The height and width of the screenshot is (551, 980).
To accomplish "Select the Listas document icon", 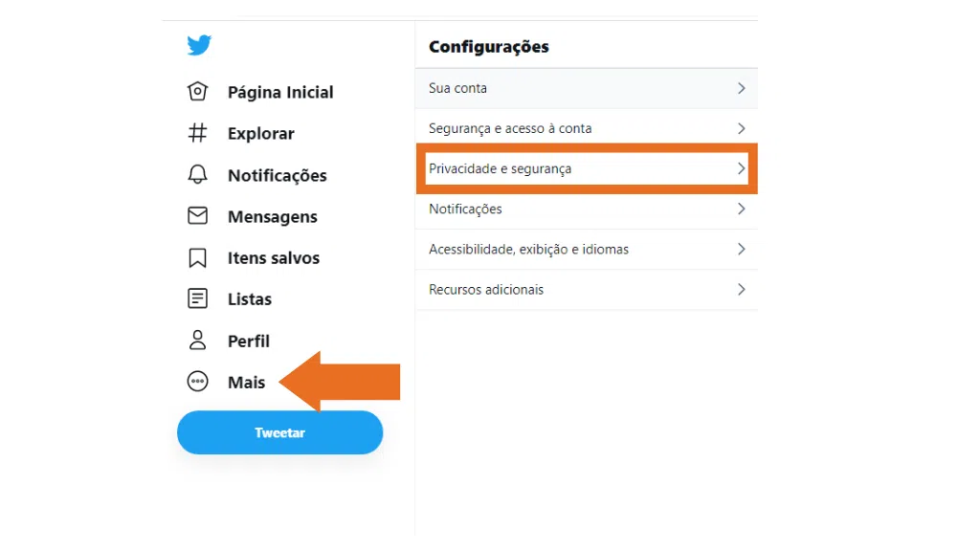I will pos(197,298).
